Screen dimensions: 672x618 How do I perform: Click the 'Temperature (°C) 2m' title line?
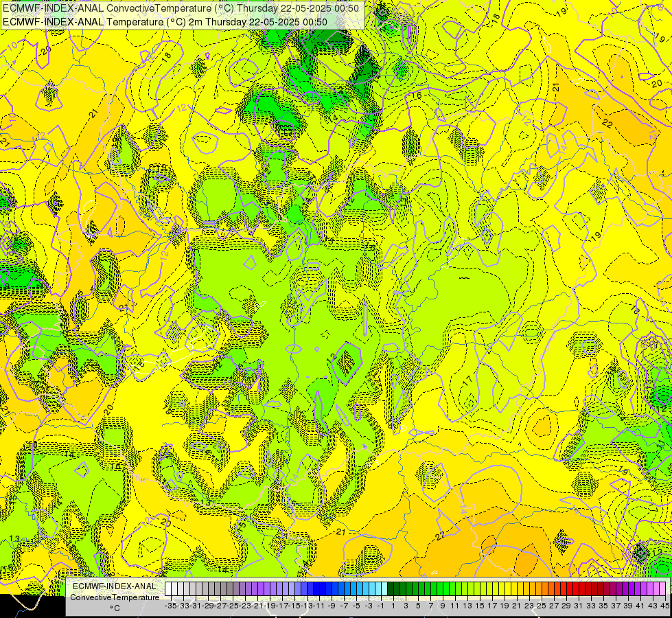[x=165, y=22]
